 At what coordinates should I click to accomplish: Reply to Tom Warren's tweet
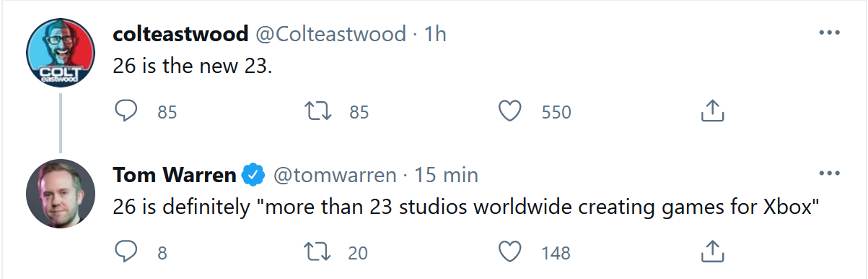click(126, 252)
